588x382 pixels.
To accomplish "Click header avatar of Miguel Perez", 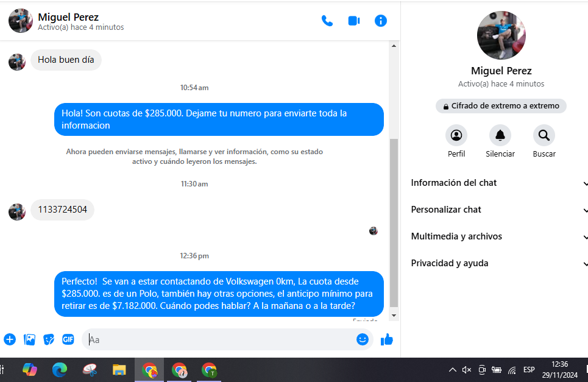I will coord(21,21).
